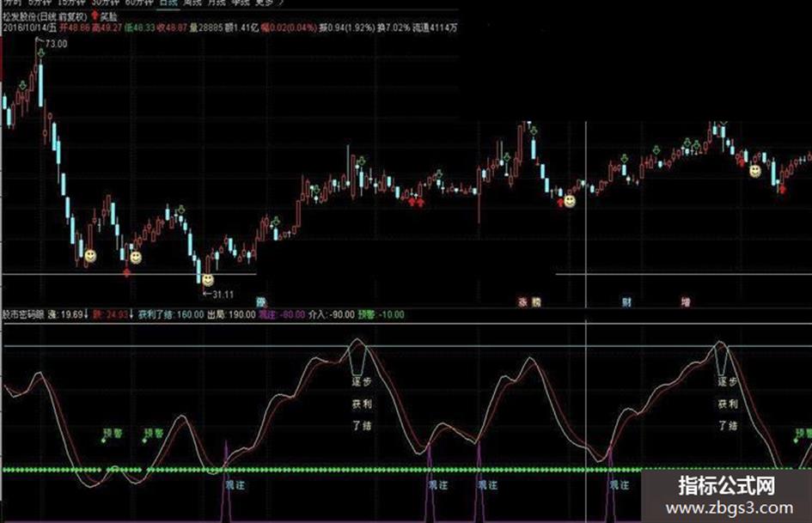Click the leftmost smiley face marker

click(90, 256)
